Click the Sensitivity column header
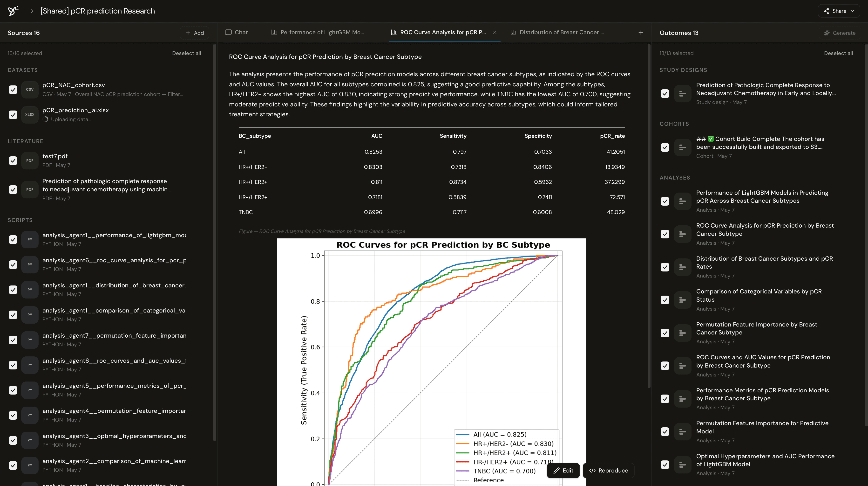Image resolution: width=868 pixels, height=486 pixels. coord(453,136)
